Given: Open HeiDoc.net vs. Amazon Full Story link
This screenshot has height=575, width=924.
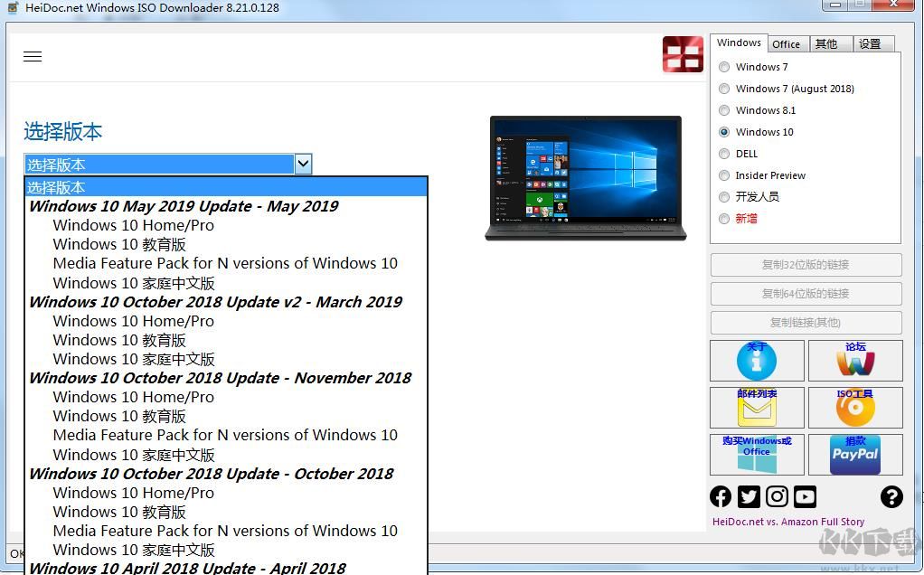Looking at the screenshot, I should tap(787, 521).
